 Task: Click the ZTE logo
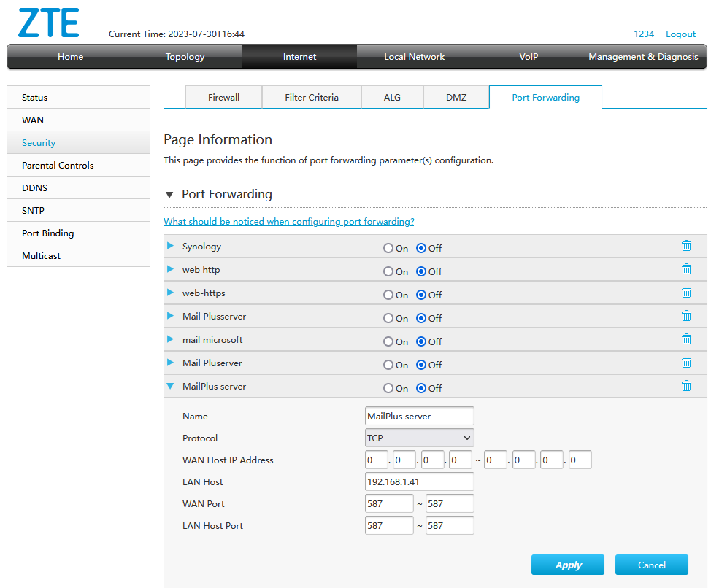coord(48,24)
